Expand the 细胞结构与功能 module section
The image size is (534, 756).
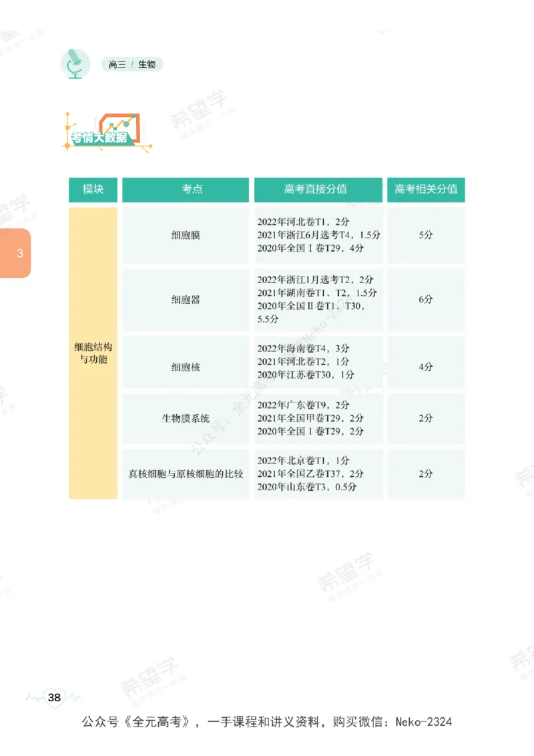[x=93, y=352]
